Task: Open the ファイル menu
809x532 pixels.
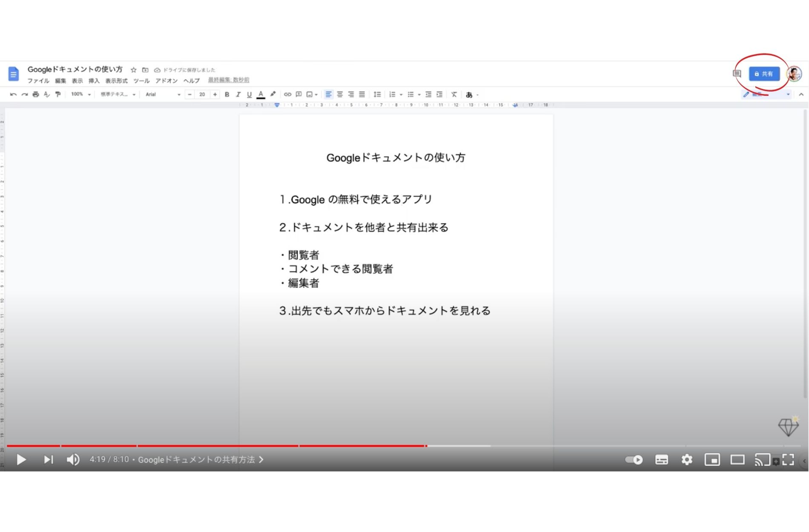Action: [x=38, y=80]
